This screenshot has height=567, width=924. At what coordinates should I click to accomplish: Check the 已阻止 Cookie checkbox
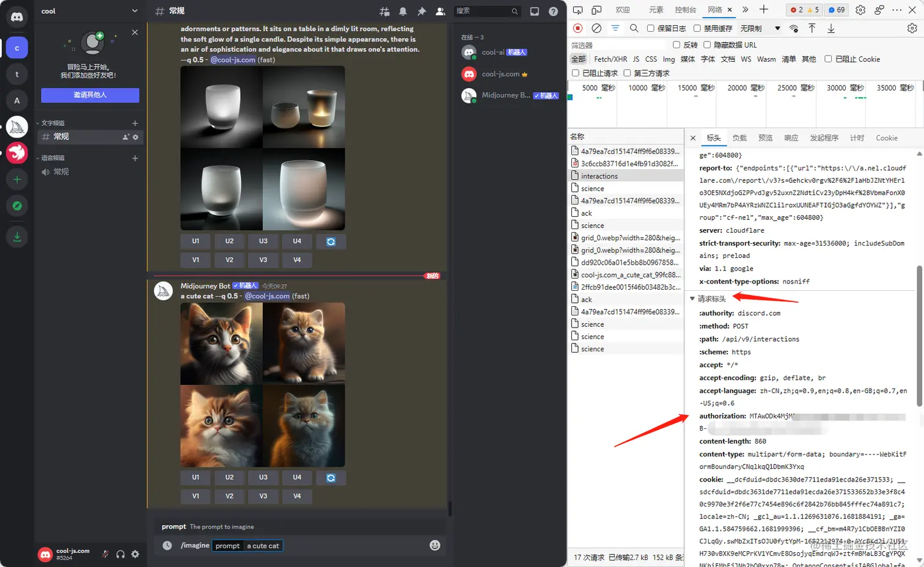coord(828,59)
